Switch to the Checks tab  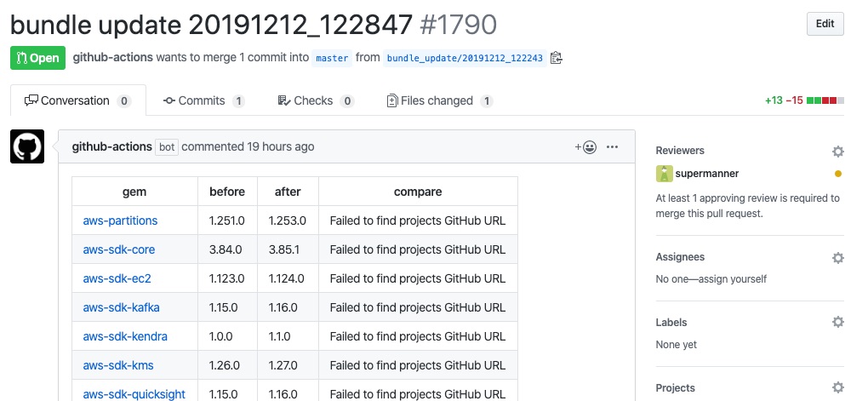[316, 100]
